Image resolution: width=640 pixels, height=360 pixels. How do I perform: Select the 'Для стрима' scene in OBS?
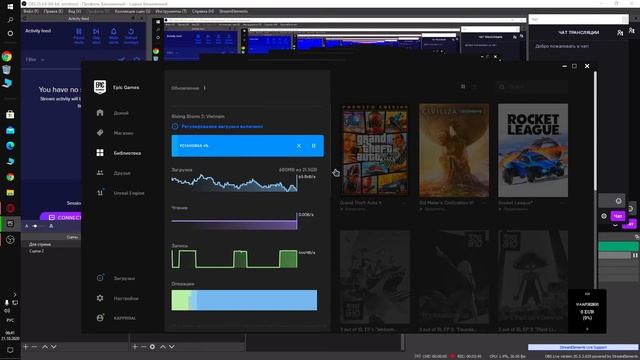tap(40, 244)
